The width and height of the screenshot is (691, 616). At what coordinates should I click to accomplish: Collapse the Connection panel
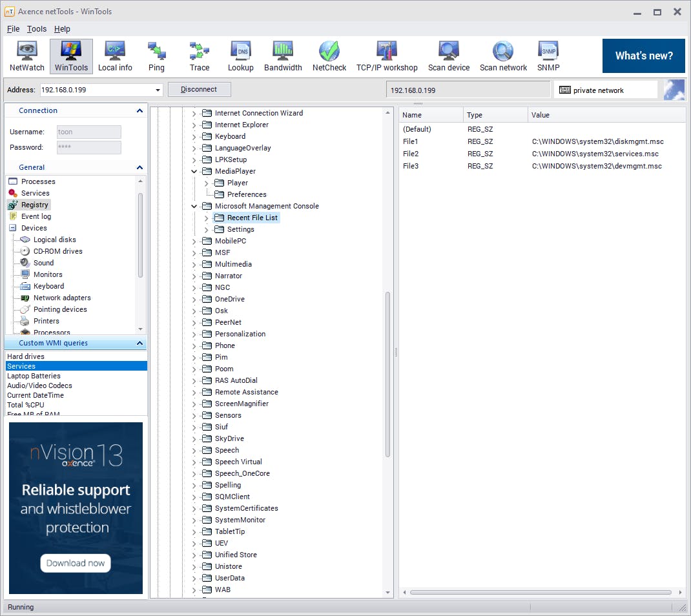[139, 110]
